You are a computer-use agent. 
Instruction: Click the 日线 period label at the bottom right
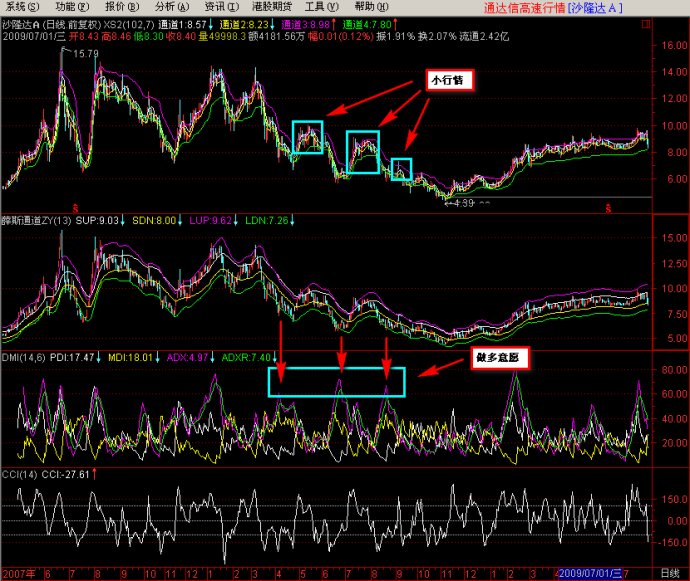pyautogui.click(x=670, y=574)
